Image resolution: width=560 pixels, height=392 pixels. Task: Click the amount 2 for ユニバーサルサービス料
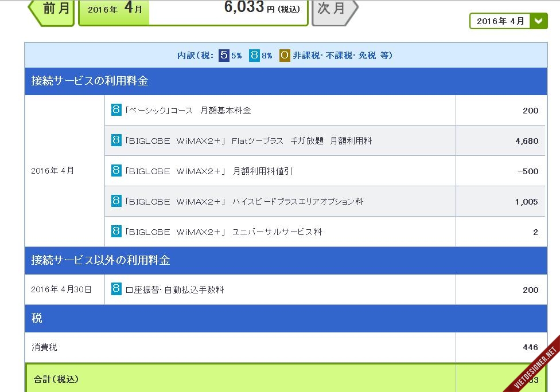pyautogui.click(x=535, y=232)
